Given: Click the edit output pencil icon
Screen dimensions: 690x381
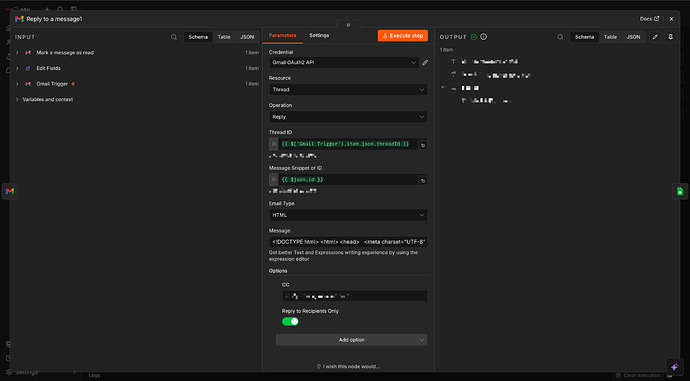Looking at the screenshot, I should coord(655,37).
